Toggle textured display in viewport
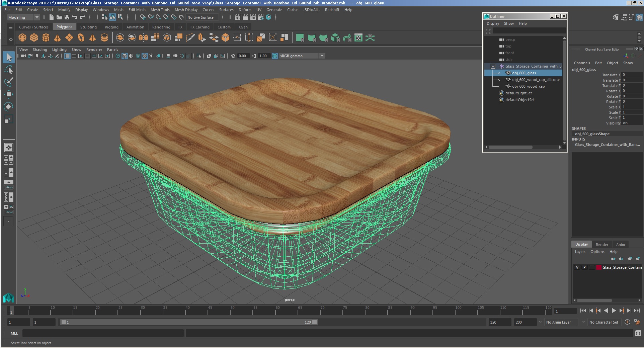The height and width of the screenshot is (348, 644). [145, 56]
